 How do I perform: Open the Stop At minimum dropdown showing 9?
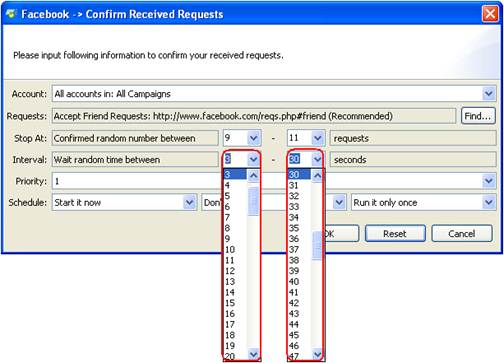(x=253, y=138)
